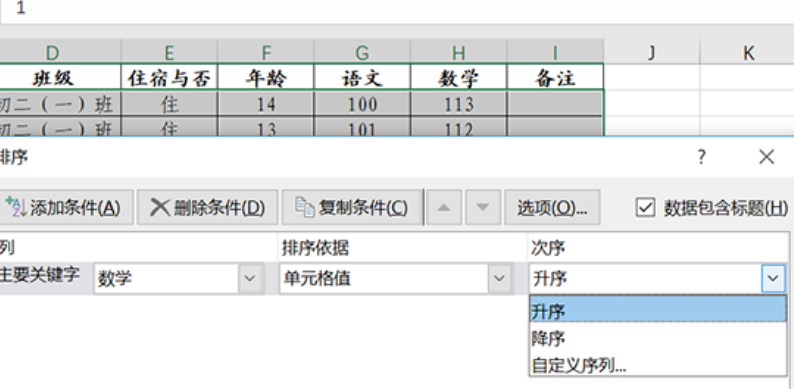Click the cell with value 13
Viewport: 794px width, 389px height.
266,127
